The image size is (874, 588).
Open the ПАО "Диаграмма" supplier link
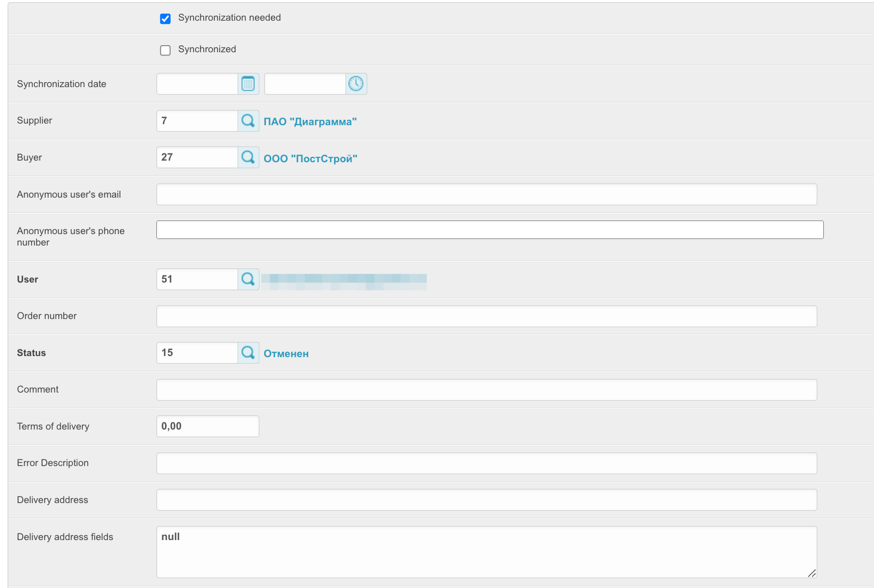click(310, 122)
